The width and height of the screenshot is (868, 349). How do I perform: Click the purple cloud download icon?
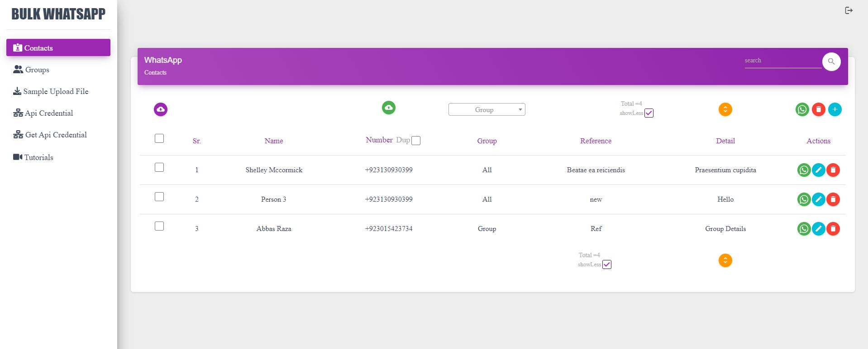coord(161,109)
